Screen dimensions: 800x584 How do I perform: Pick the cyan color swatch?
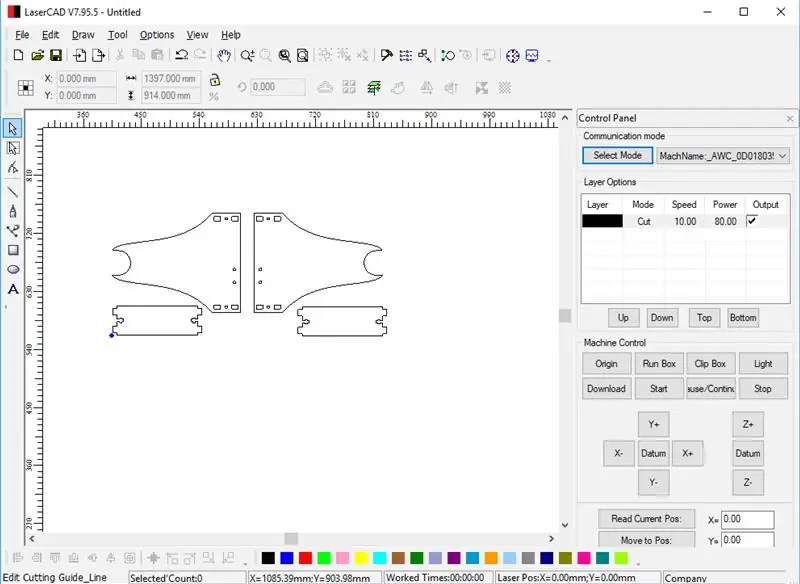(x=380, y=558)
